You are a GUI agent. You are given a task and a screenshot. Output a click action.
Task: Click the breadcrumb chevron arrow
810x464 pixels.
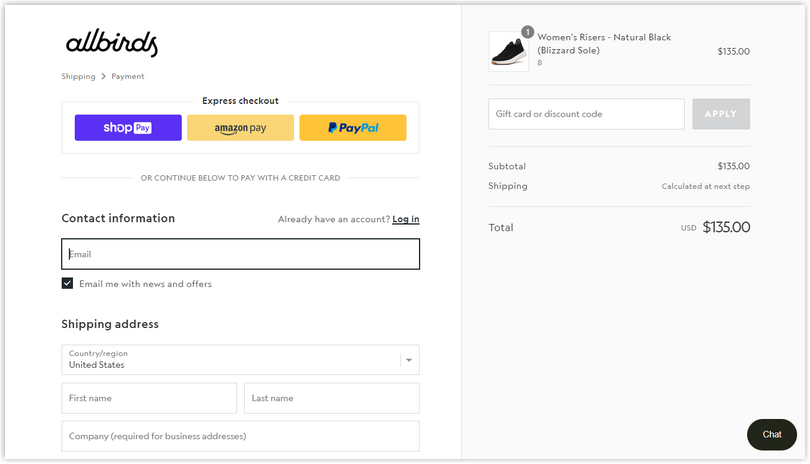point(103,76)
